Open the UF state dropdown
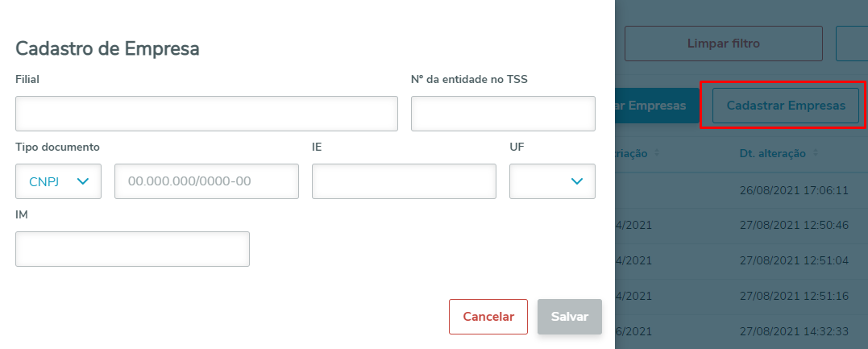The image size is (868, 349). pos(552,181)
